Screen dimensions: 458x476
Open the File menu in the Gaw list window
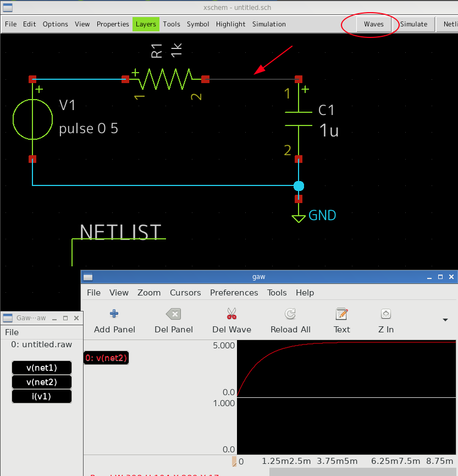pyautogui.click(x=12, y=332)
